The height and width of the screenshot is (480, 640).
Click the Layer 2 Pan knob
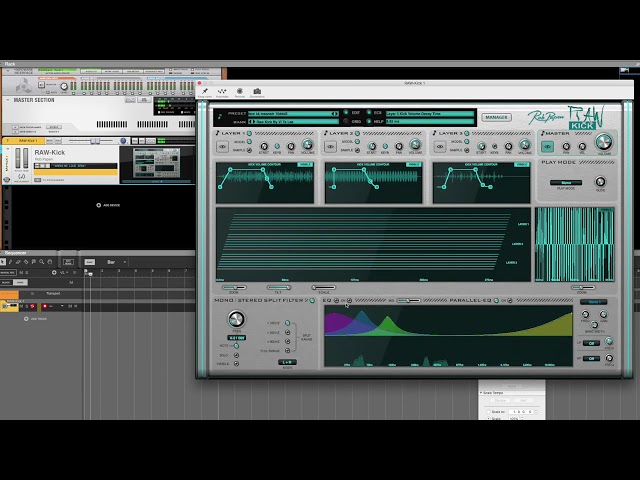tap(399, 146)
